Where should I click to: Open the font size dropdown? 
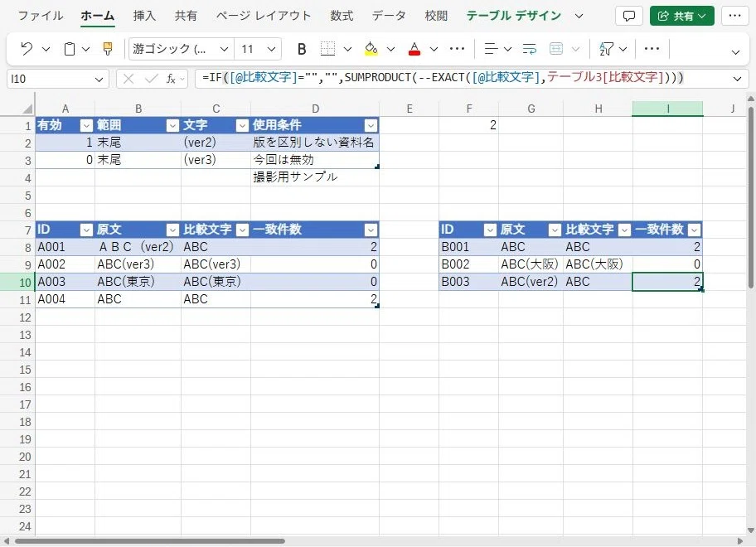click(x=271, y=49)
